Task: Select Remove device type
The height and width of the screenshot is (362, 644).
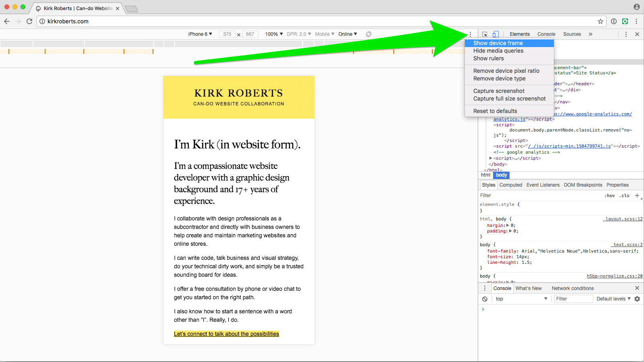Action: click(509, 78)
